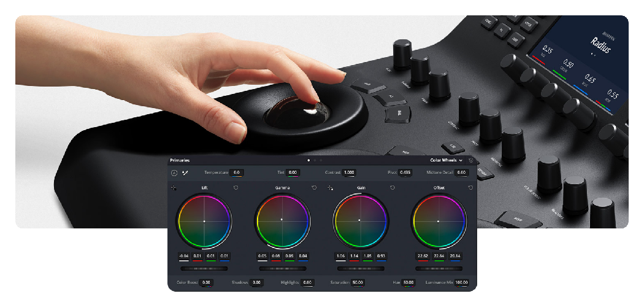Click the Temperature value field
The image size is (644, 307).
(237, 173)
